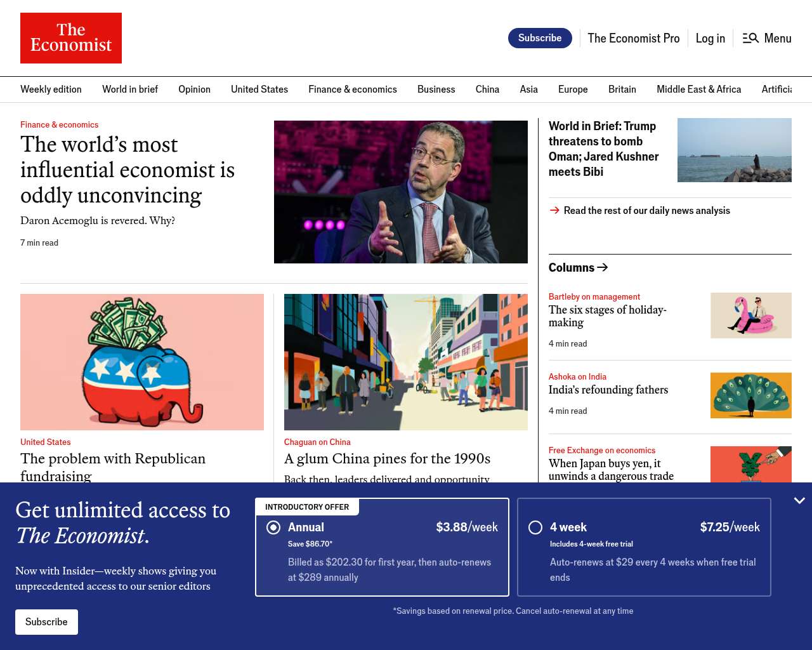The image size is (812, 650).
Task: Open the Columns section heading
Action: 572,267
